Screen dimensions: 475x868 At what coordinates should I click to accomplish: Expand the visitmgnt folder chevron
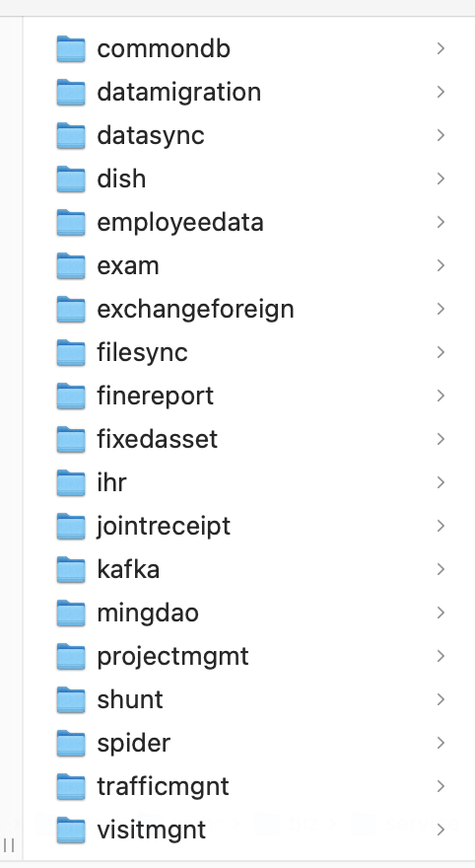[441, 830]
